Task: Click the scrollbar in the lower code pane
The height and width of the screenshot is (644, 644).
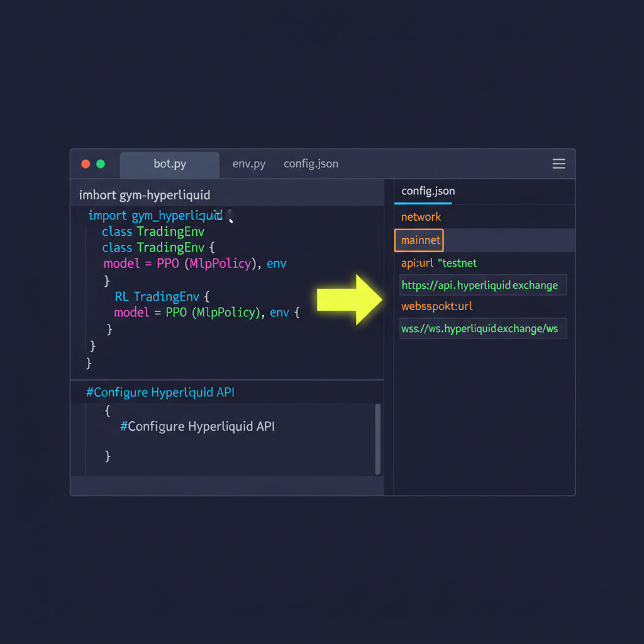Action: pos(378,438)
